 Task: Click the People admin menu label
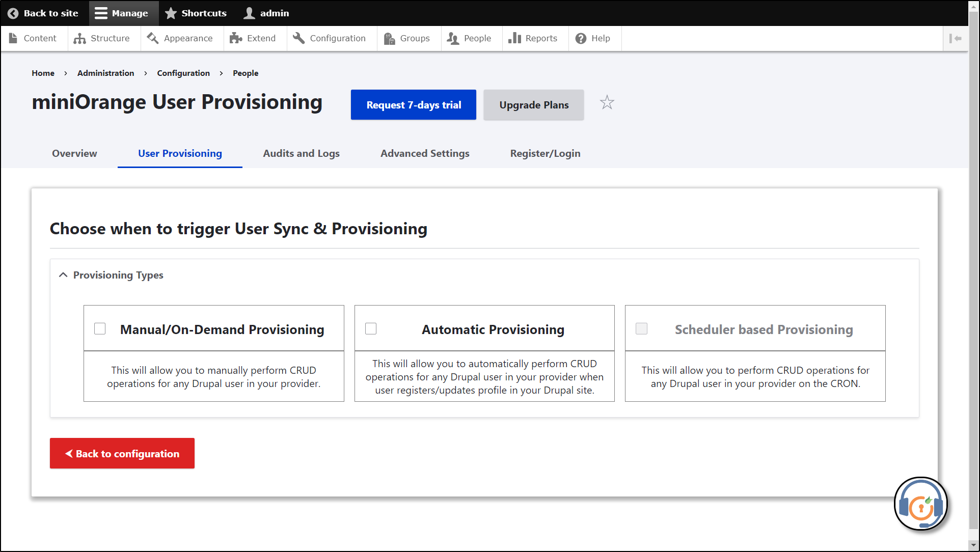coord(477,38)
